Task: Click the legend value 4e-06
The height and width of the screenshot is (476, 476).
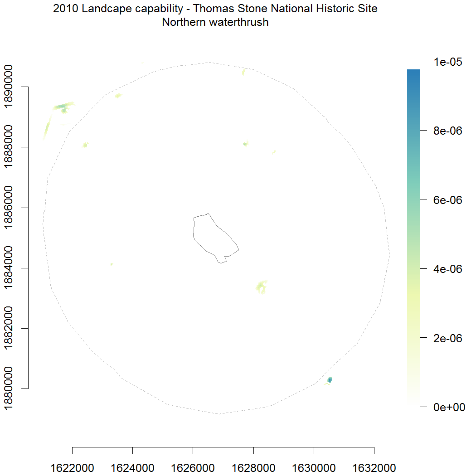Action: coord(448,269)
